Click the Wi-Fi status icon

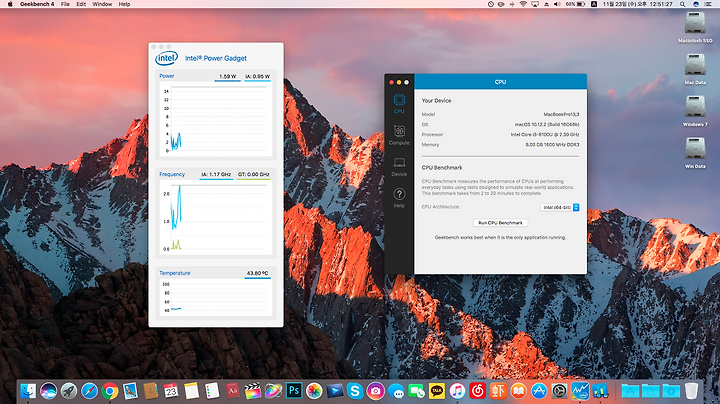point(523,4)
